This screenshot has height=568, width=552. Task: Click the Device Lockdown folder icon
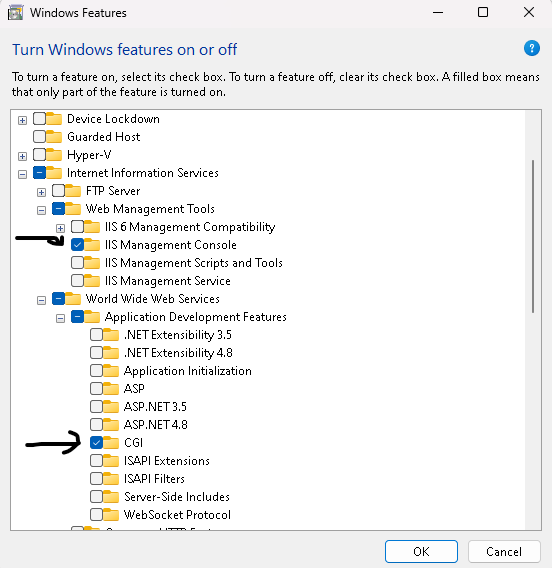(54, 118)
